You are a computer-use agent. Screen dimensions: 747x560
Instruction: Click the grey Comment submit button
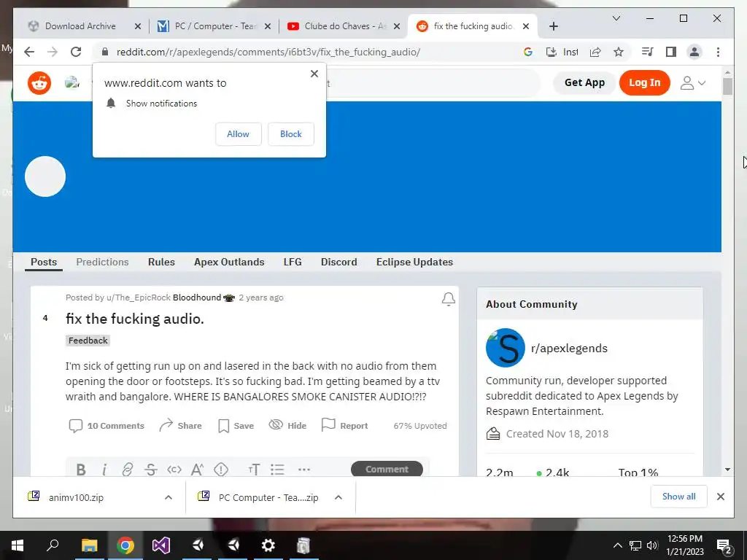[387, 469]
